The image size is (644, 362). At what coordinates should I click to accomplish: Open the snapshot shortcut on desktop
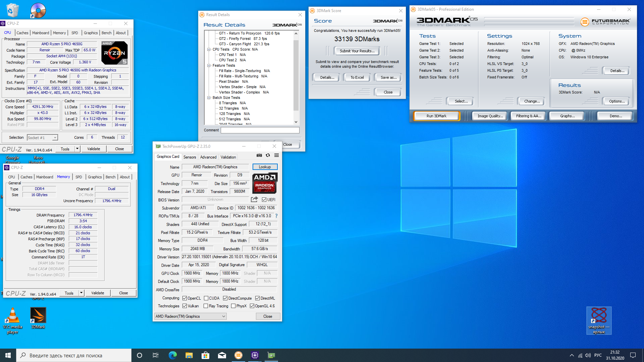click(599, 320)
